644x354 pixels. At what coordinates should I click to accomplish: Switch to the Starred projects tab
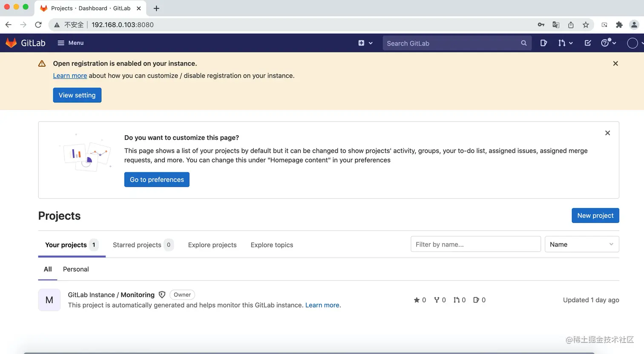pyautogui.click(x=143, y=245)
